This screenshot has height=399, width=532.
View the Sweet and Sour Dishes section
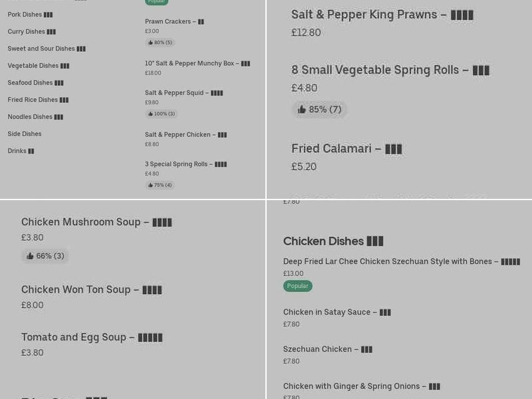click(44, 49)
